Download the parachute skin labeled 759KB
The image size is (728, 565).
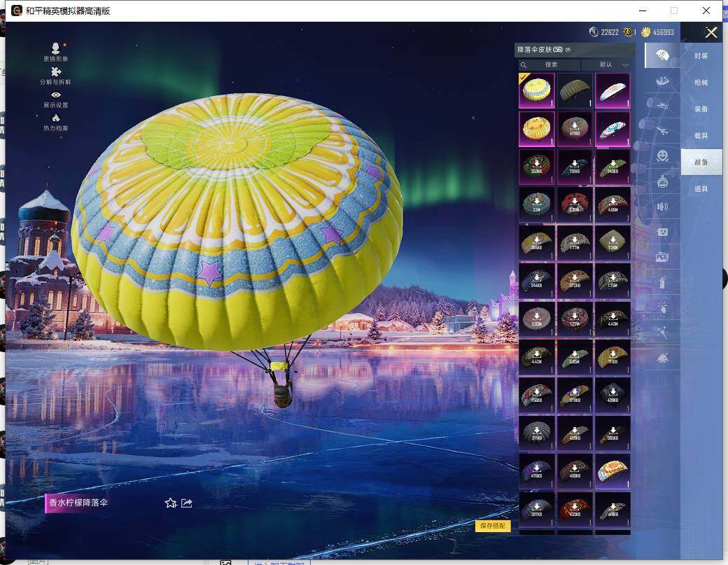574,167
